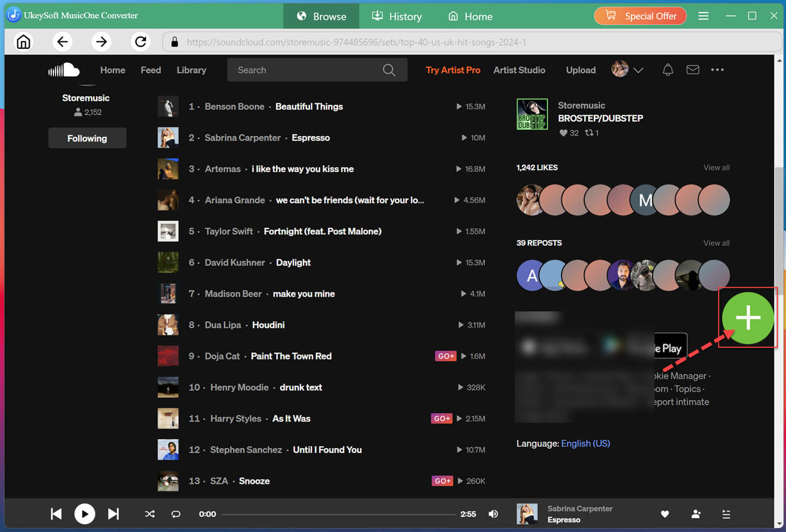
Task: Click the A avatar in reposts row
Action: click(532, 275)
